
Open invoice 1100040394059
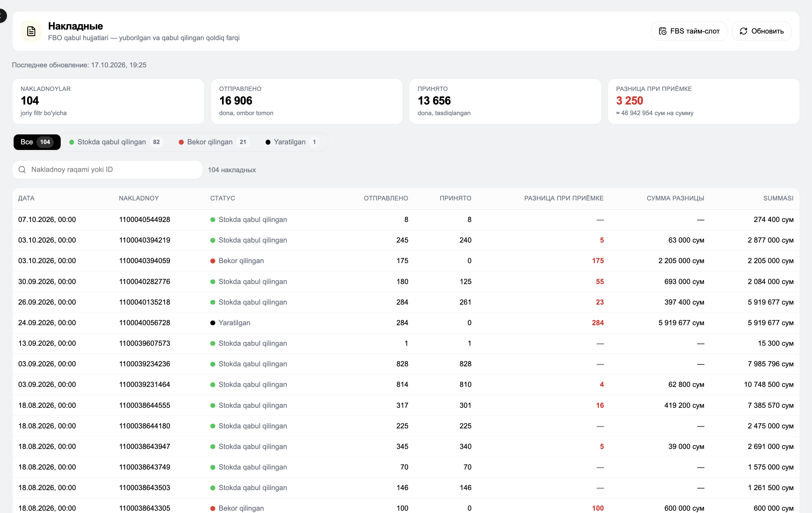coord(145,261)
